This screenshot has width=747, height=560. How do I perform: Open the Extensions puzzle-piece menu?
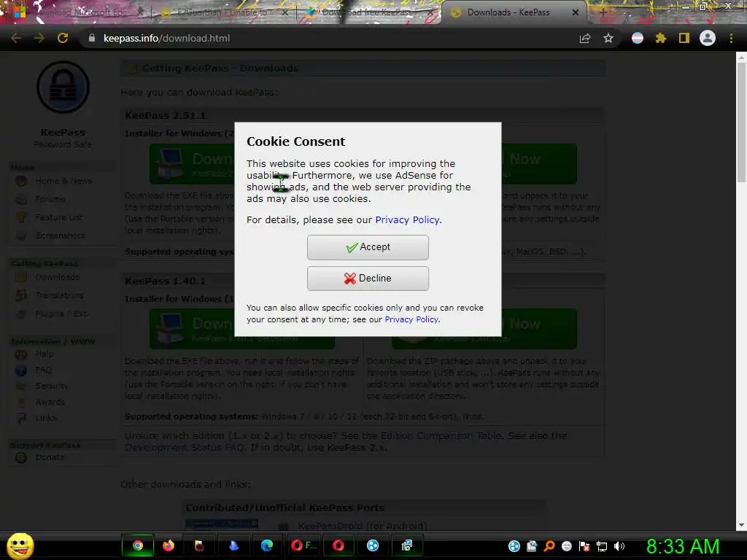click(661, 38)
